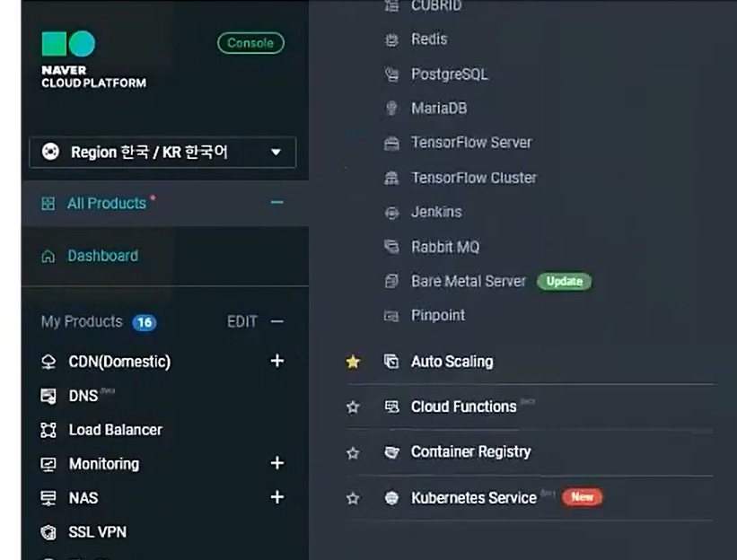Open Rabbit MQ product
This screenshot has width=737, height=560.
click(445, 247)
